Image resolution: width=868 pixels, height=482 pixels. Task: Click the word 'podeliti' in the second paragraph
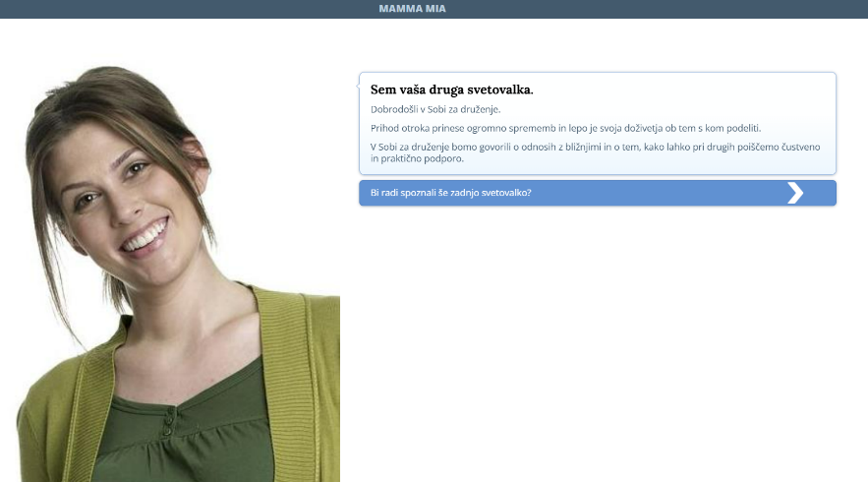point(741,128)
